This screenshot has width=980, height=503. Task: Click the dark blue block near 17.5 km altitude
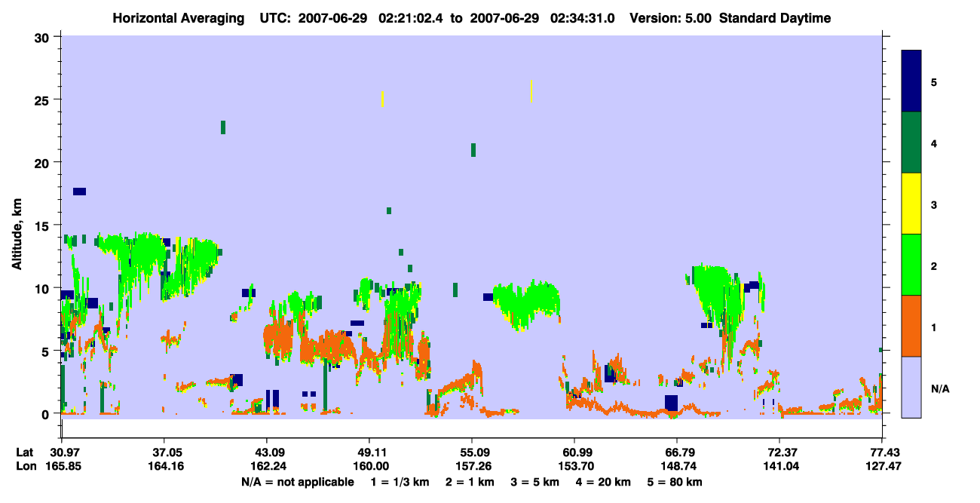pyautogui.click(x=79, y=192)
